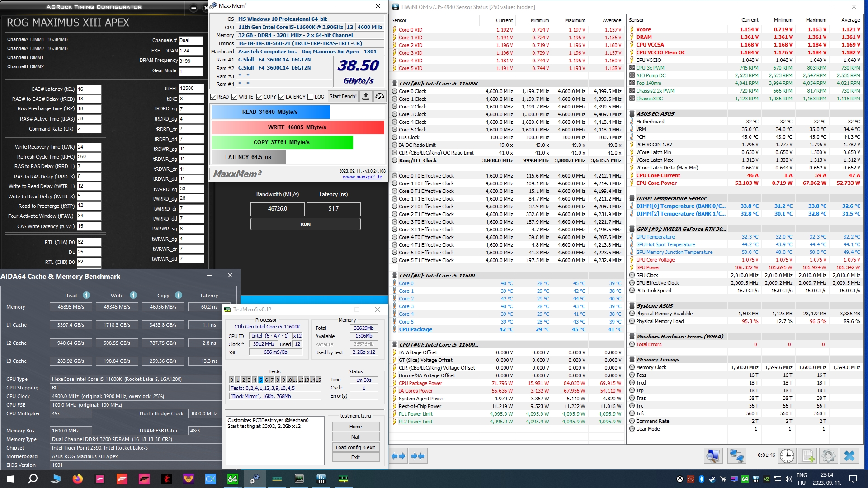Click the 'Ring/LLC Clock' row
The height and width of the screenshot is (488, 868).
click(507, 160)
